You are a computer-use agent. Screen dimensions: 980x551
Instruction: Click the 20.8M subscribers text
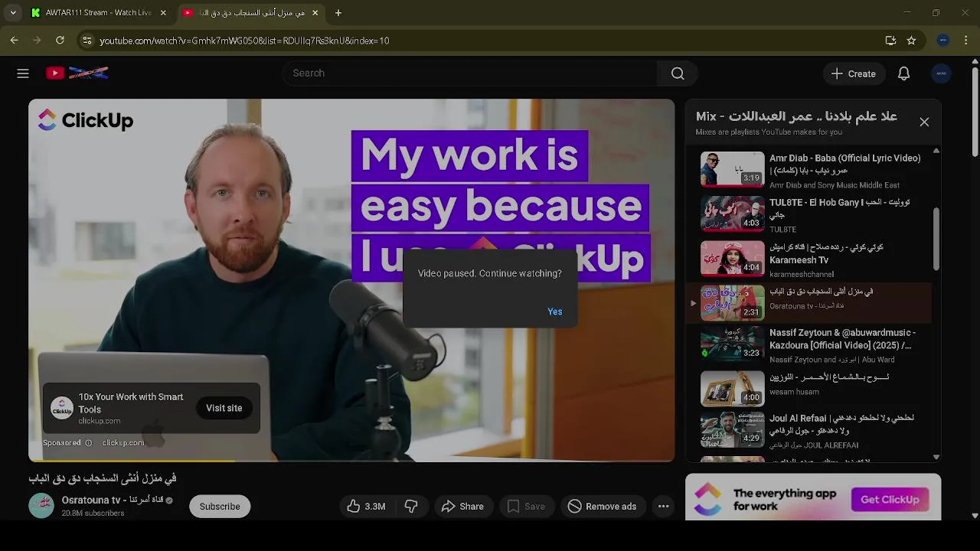(93, 514)
